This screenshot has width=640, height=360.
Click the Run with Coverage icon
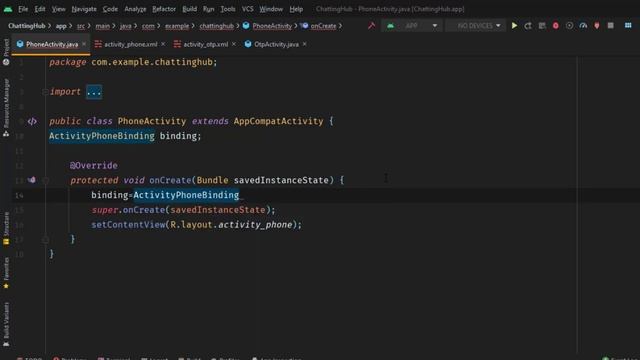(569, 26)
